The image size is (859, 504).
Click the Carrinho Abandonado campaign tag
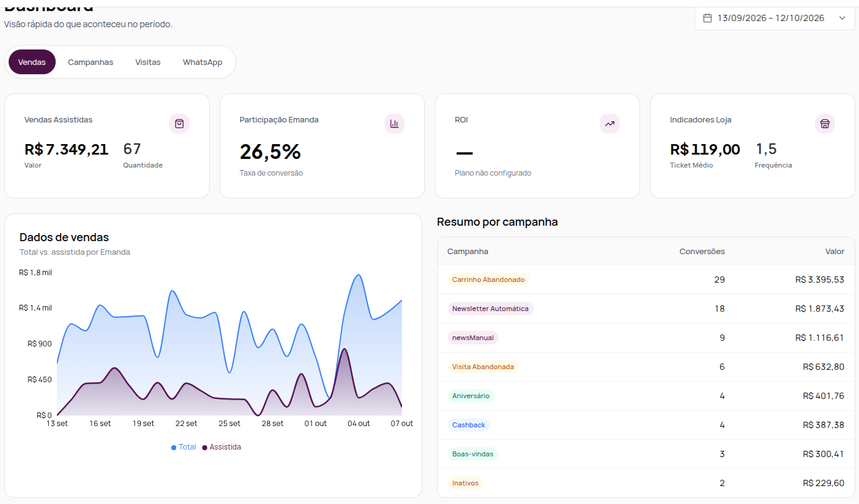point(489,280)
